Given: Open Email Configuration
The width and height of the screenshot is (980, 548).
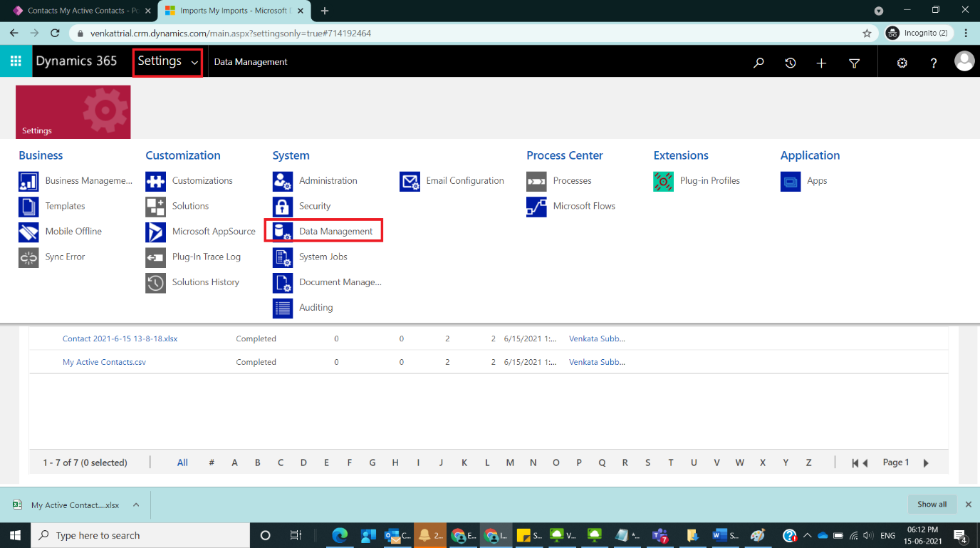Looking at the screenshot, I should coord(464,180).
